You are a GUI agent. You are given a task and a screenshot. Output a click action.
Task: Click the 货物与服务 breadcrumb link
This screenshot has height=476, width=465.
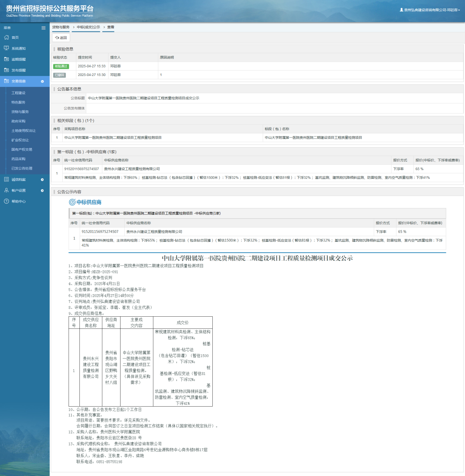pos(61,27)
